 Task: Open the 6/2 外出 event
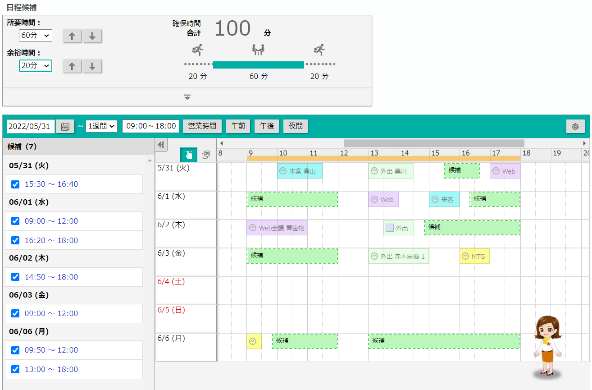(x=398, y=228)
